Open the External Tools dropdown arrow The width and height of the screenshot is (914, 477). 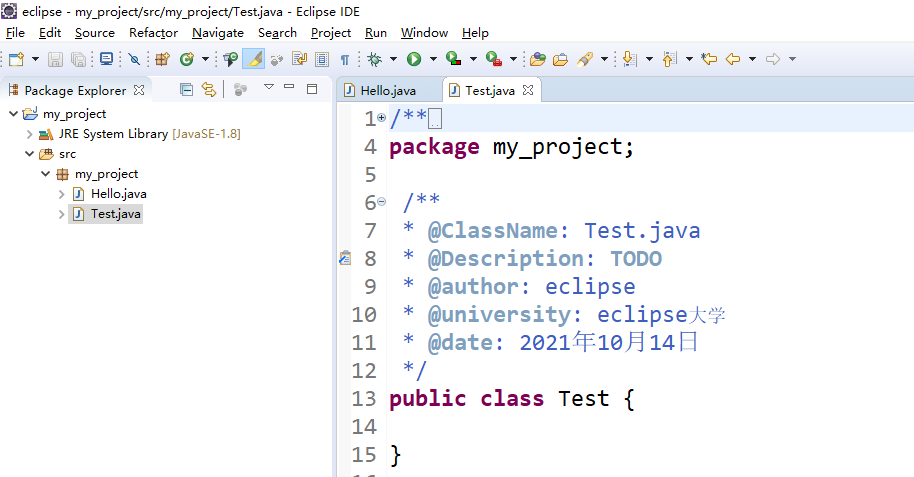[514, 59]
